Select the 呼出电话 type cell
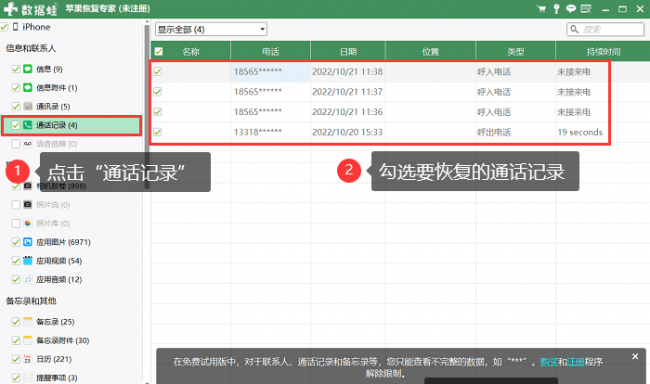Screen dimensions: 650x384 click(494, 132)
